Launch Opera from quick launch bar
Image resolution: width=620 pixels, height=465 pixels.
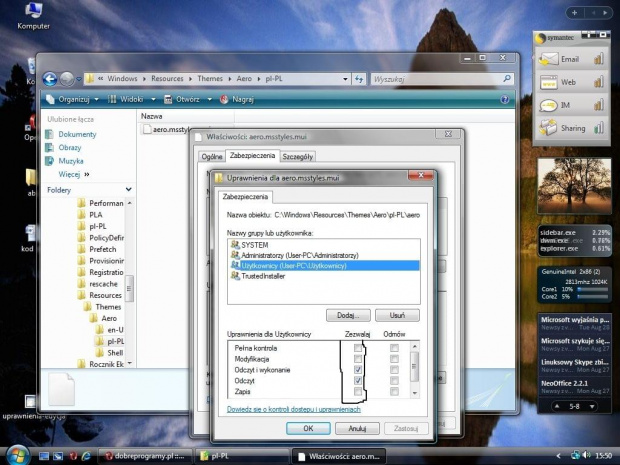point(73,456)
